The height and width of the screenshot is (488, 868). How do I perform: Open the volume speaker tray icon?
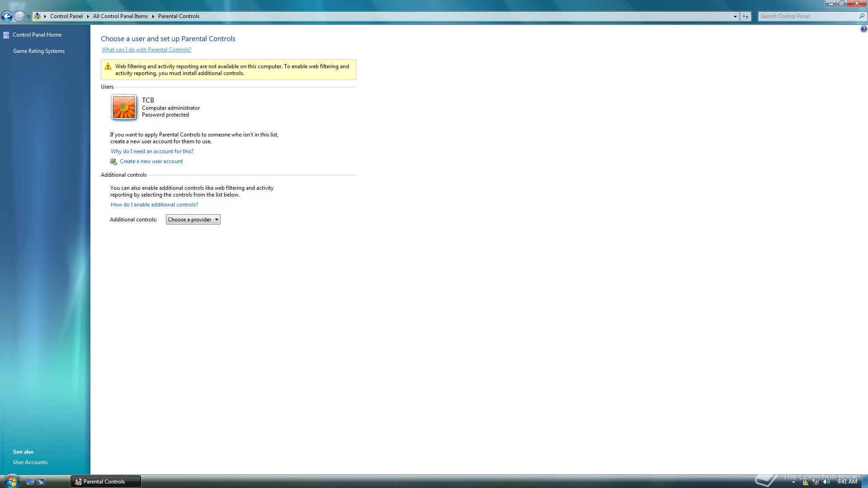pos(826,482)
